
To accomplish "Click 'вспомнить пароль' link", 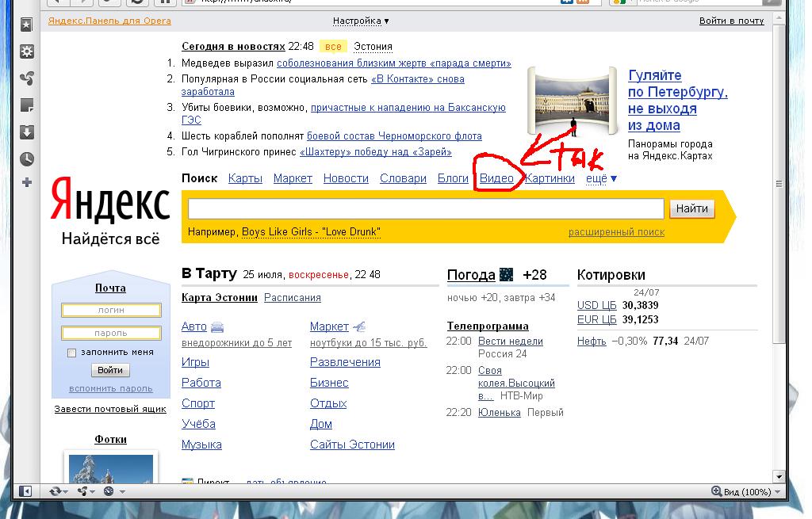I will click(x=111, y=388).
